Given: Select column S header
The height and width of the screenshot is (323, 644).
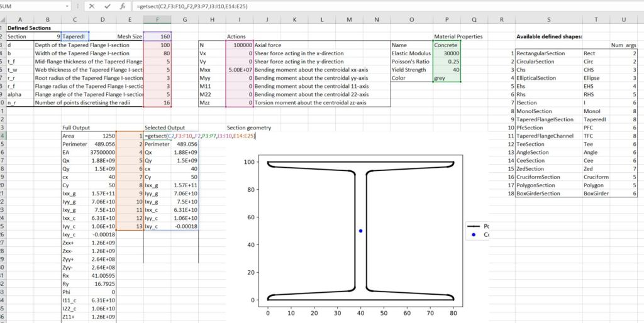Looking at the screenshot, I should (x=548, y=19).
